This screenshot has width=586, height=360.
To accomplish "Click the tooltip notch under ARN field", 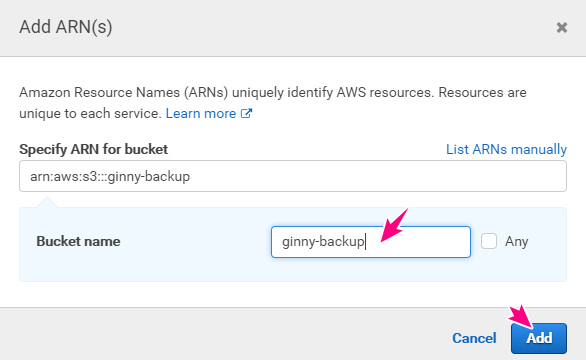I will (x=46, y=202).
